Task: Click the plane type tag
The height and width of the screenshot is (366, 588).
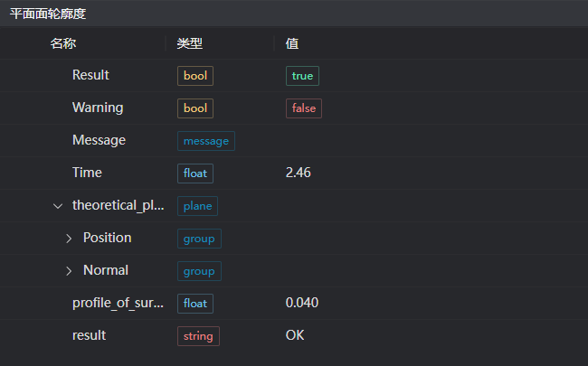Action: (197, 206)
